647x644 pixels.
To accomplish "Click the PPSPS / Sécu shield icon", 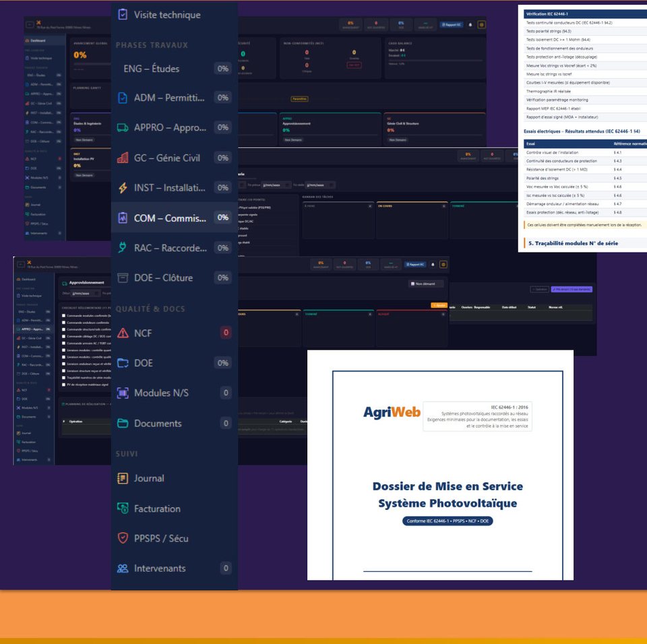I will pyautogui.click(x=122, y=538).
